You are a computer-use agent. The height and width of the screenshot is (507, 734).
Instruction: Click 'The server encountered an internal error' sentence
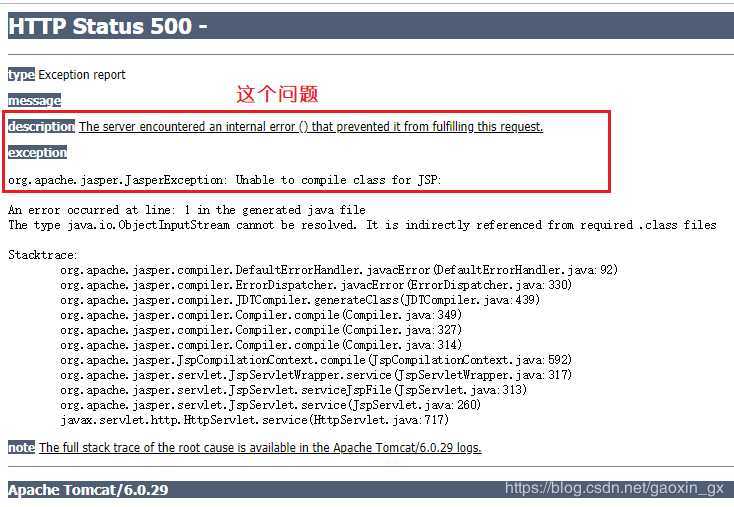[x=311, y=126]
